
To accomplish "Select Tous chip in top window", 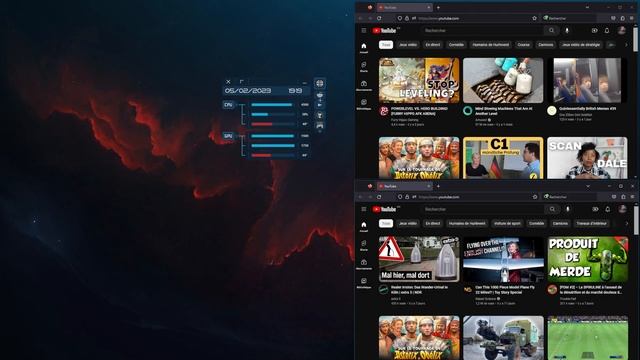I will tap(386, 45).
